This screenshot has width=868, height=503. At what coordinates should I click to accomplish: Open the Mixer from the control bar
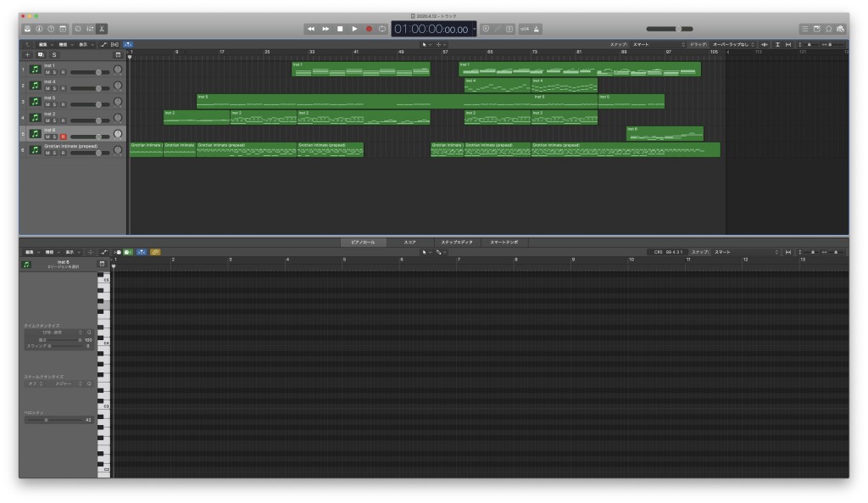(x=90, y=29)
